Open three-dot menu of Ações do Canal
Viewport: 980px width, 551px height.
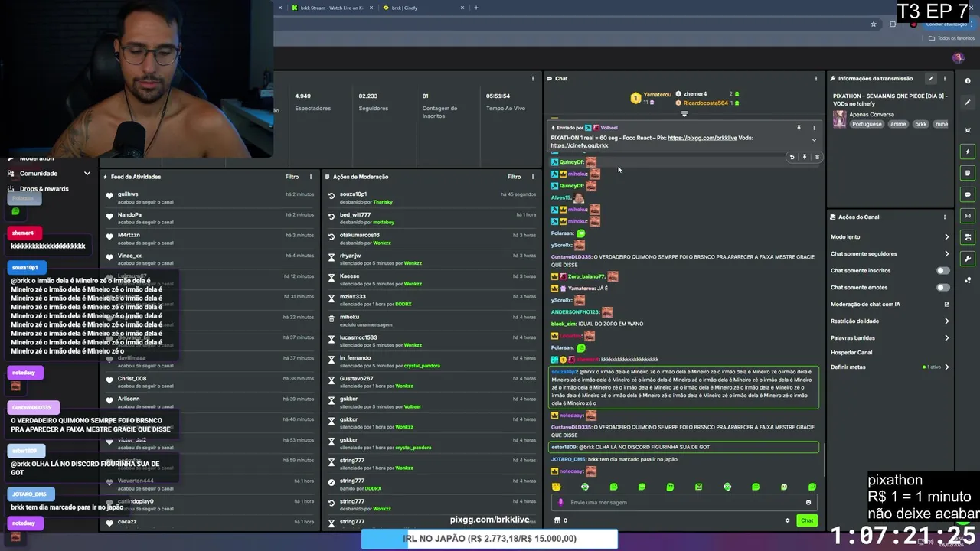point(945,217)
